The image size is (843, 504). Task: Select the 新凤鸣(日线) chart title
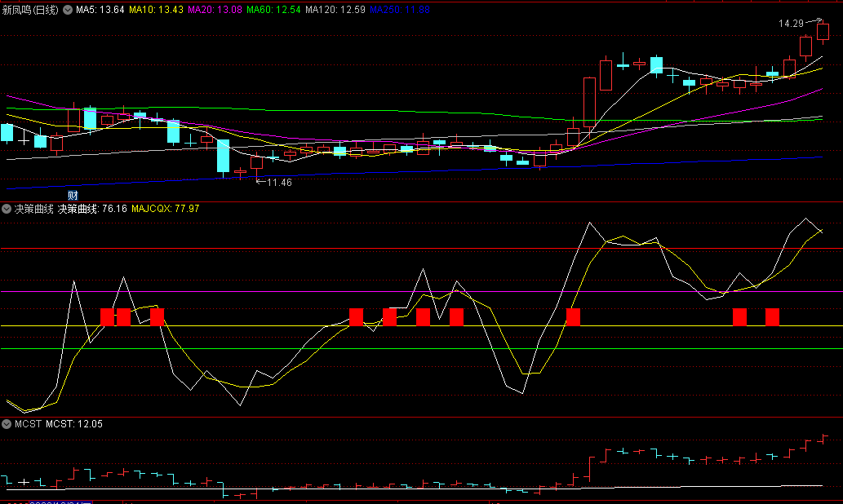point(31,10)
